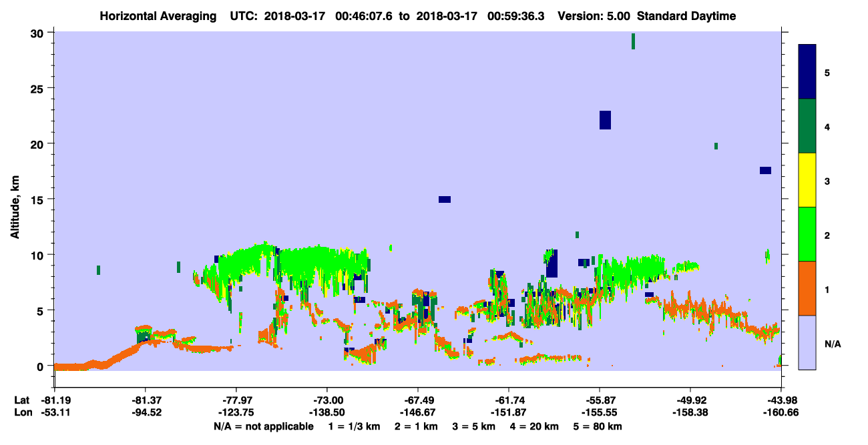Click the colorbar label '2'
The image size is (868, 445).
[x=827, y=236]
